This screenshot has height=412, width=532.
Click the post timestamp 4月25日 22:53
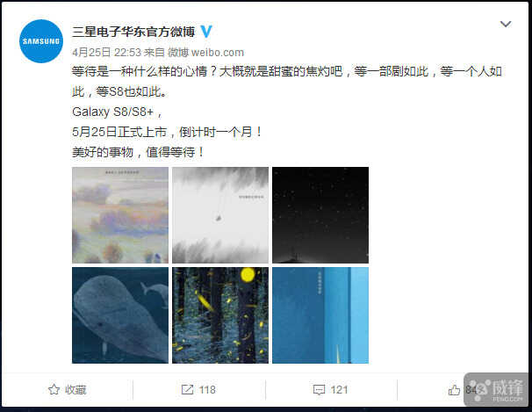pyautogui.click(x=106, y=52)
